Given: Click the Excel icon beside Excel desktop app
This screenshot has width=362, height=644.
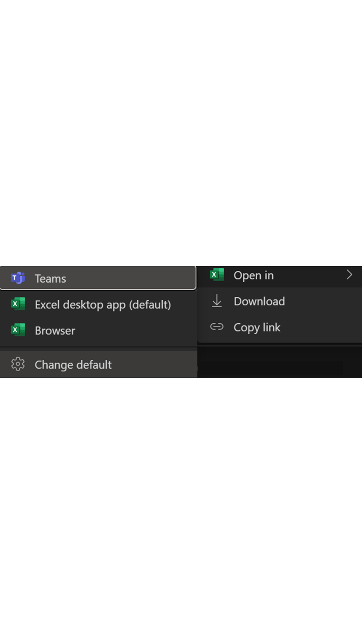Looking at the screenshot, I should click(18, 304).
